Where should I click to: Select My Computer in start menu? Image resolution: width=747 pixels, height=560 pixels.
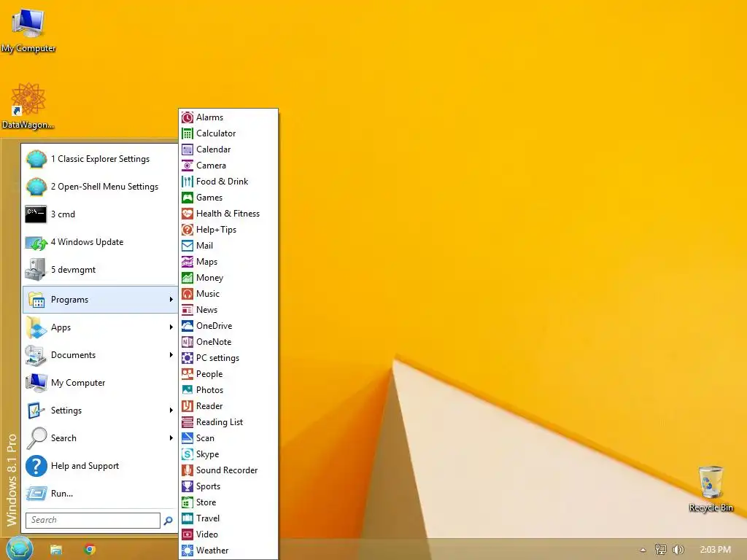coord(100,383)
